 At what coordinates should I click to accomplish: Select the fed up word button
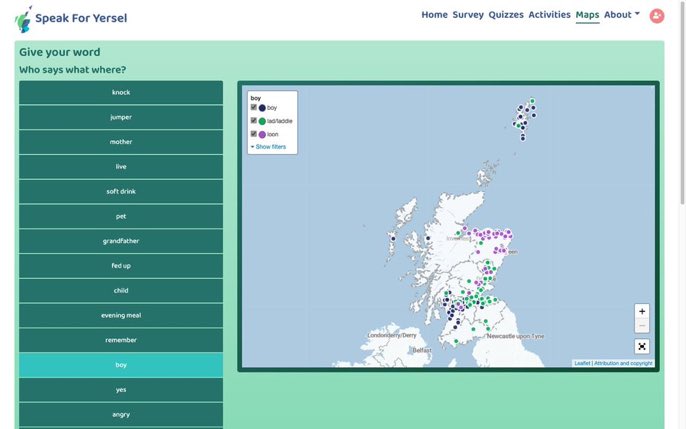[x=121, y=266]
